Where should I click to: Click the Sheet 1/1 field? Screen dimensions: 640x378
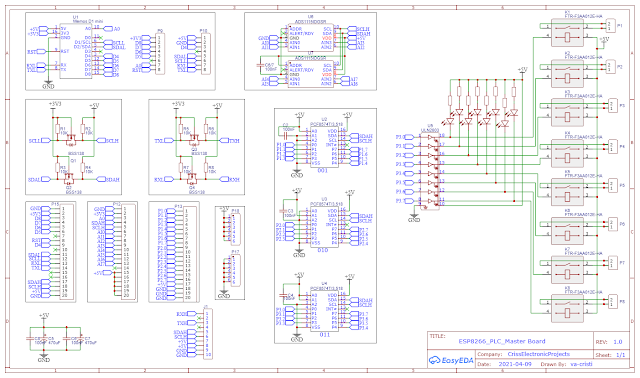pos(610,355)
